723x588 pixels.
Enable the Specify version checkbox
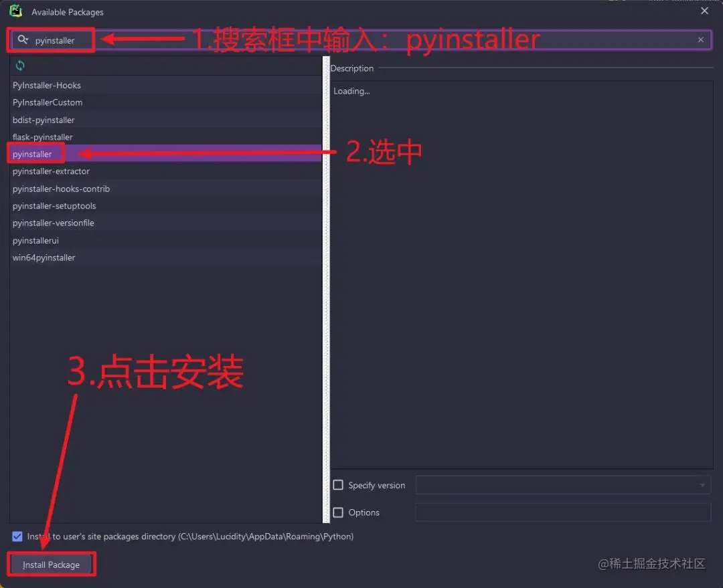[x=338, y=485]
